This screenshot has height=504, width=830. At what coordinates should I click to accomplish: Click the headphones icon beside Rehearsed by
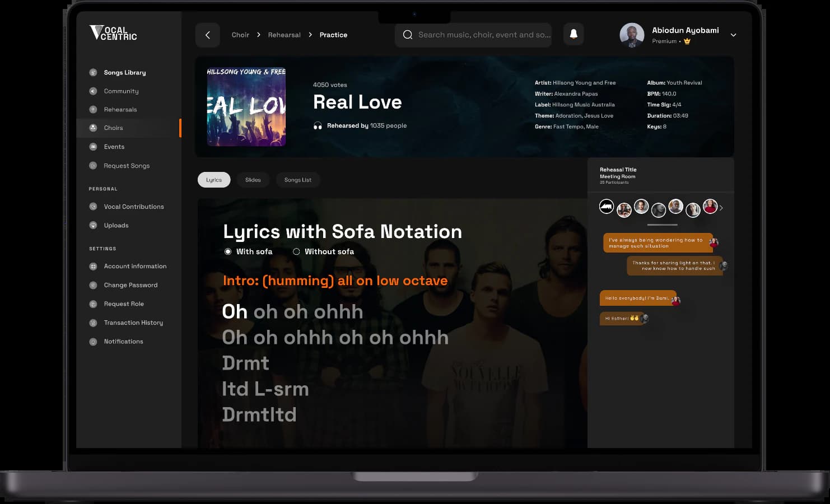click(318, 125)
